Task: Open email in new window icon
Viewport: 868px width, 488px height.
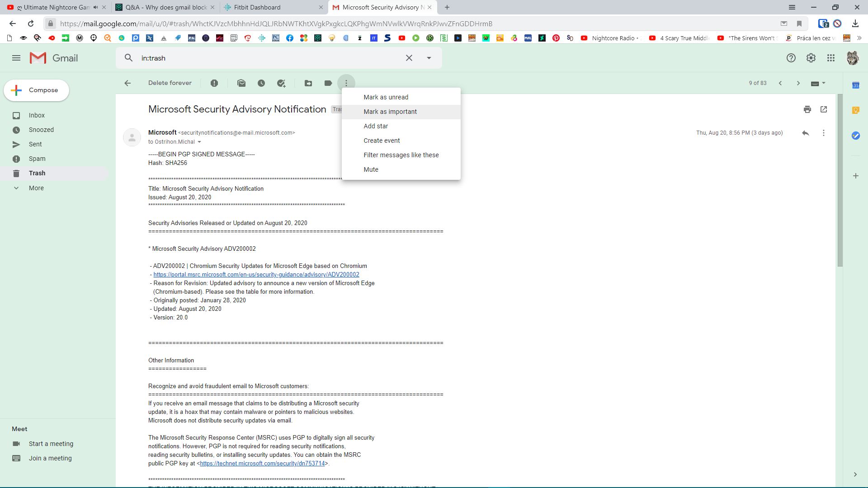Action: click(824, 109)
